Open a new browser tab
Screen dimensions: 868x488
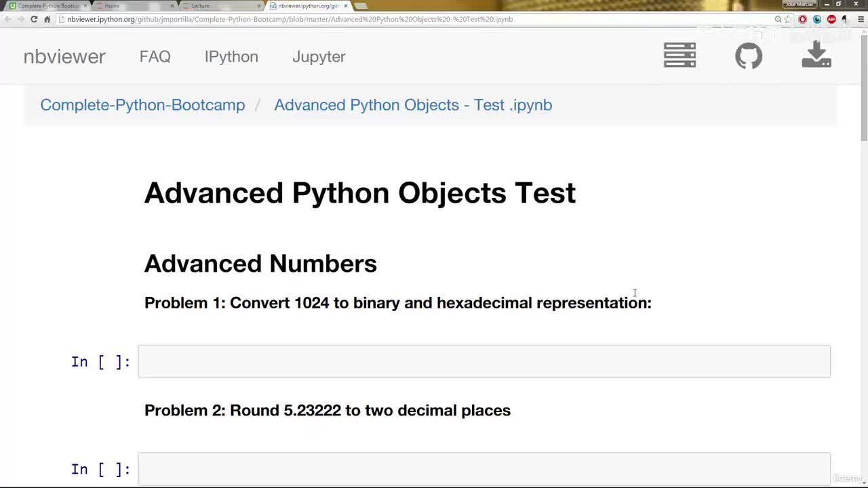pos(361,6)
